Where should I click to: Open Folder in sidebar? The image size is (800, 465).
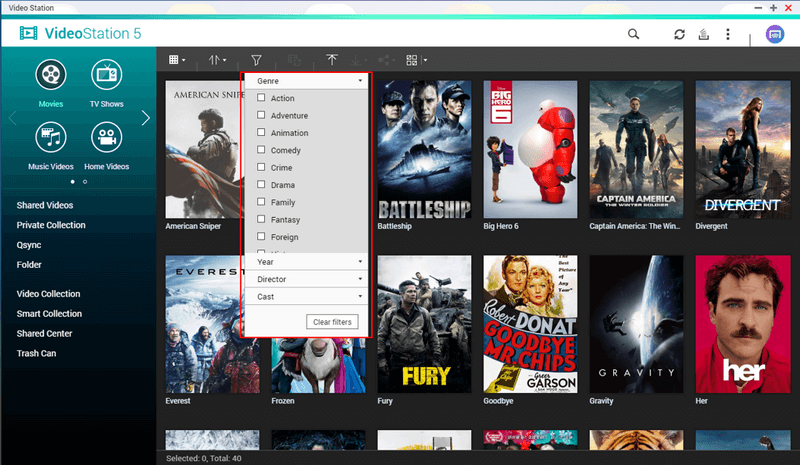(29, 265)
